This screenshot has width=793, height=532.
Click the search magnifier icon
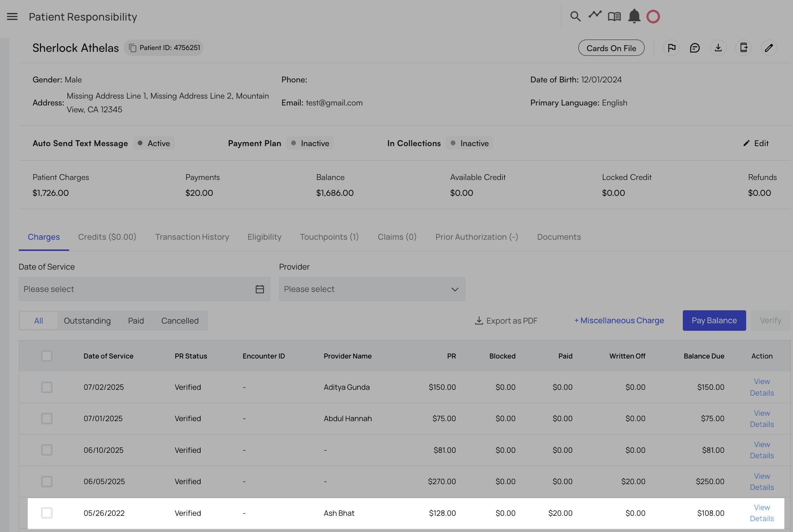point(575,17)
